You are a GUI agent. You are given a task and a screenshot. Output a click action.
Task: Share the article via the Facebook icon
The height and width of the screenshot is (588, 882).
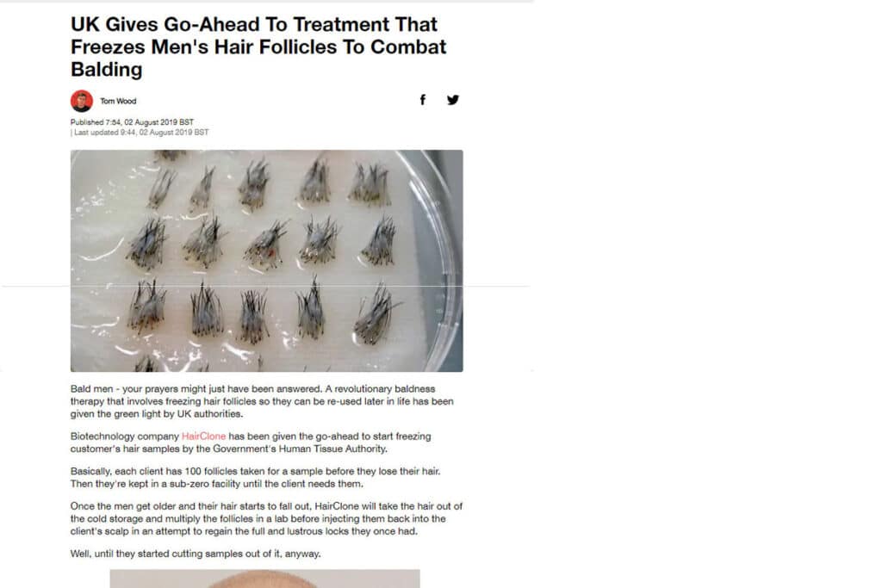point(422,100)
